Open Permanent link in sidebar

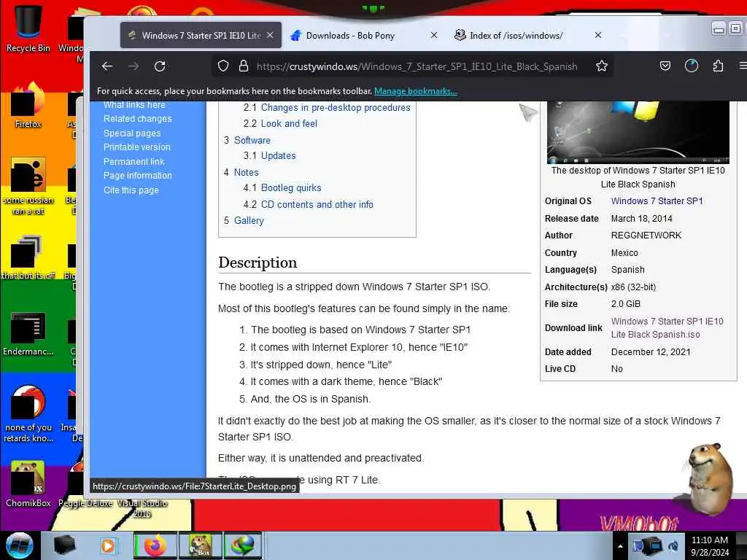(134, 161)
